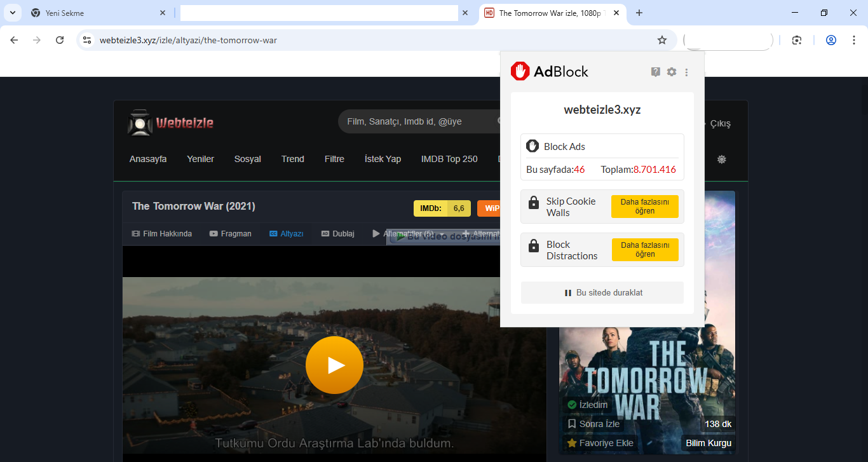Open a new browser tab
Image resolution: width=868 pixels, height=462 pixels.
(x=639, y=13)
